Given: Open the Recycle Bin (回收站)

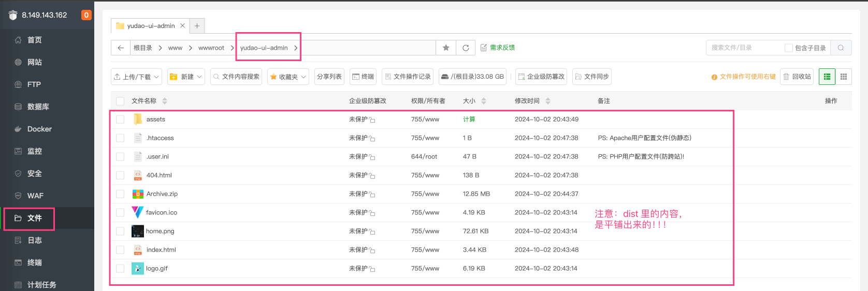Looking at the screenshot, I should pos(797,77).
